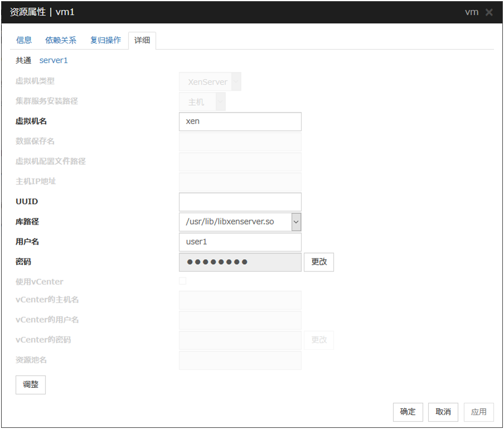Focus the UUID text field
Screen dimensions: 504x429
pyautogui.click(x=240, y=202)
